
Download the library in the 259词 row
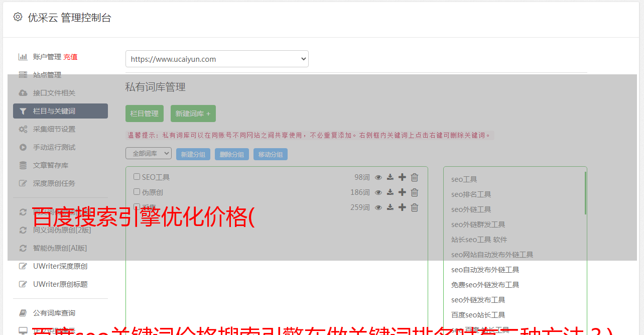click(x=390, y=207)
